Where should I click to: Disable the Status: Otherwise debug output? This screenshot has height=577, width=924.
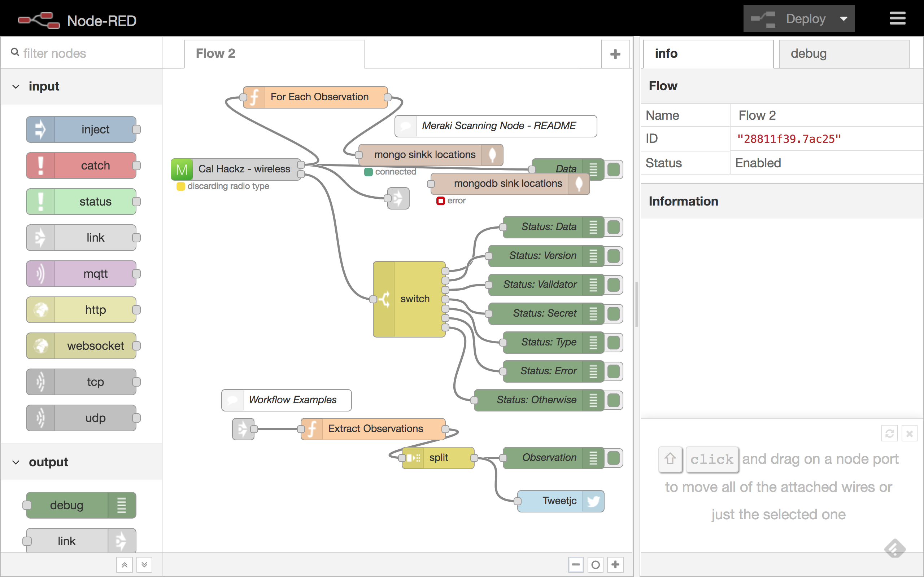pyautogui.click(x=614, y=400)
